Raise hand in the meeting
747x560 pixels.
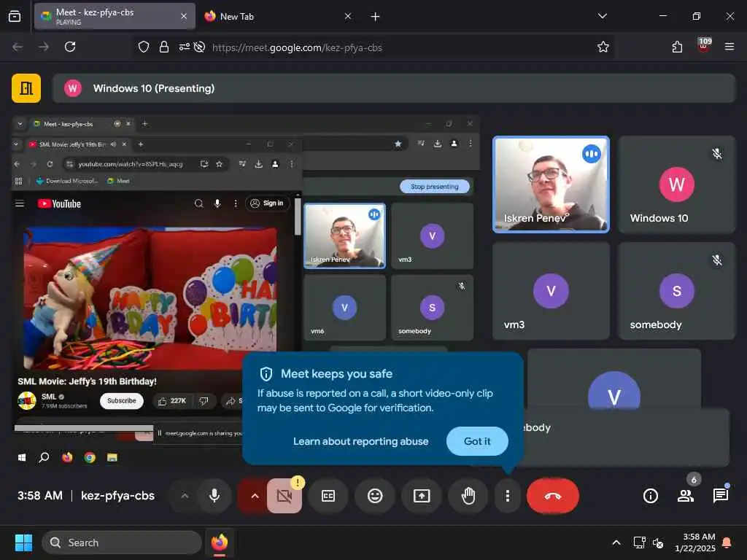click(468, 496)
